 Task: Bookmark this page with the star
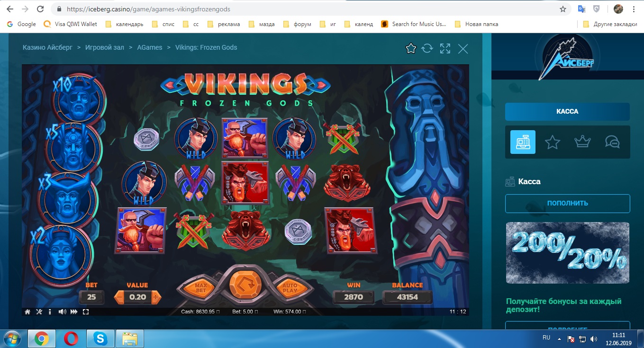[562, 9]
